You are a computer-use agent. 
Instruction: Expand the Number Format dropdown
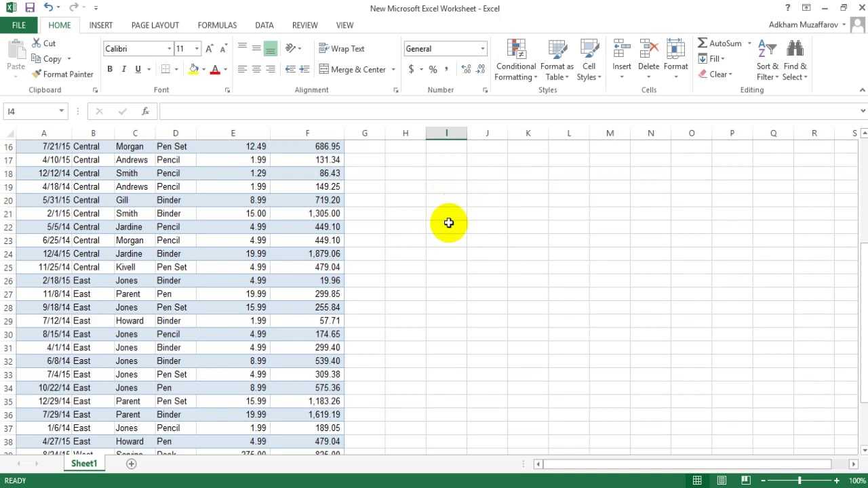point(483,49)
